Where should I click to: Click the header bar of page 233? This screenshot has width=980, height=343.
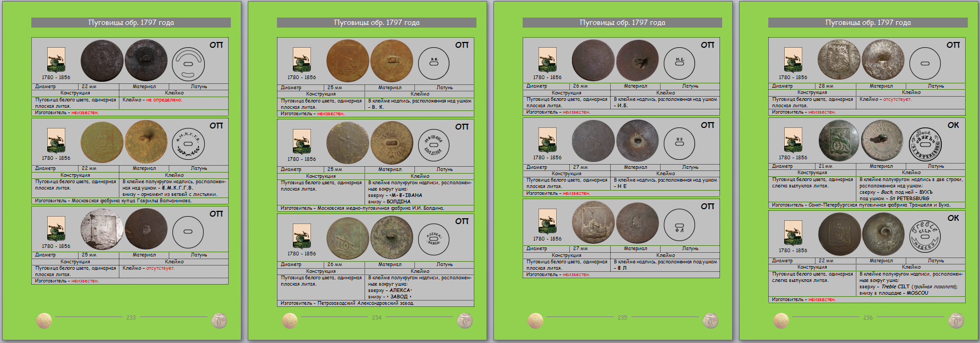(131, 22)
